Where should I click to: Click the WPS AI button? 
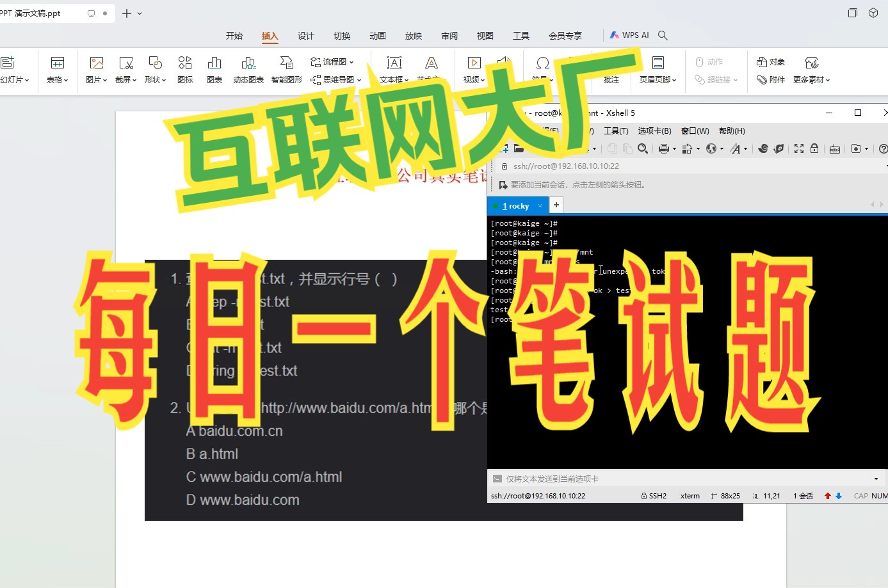click(x=629, y=35)
